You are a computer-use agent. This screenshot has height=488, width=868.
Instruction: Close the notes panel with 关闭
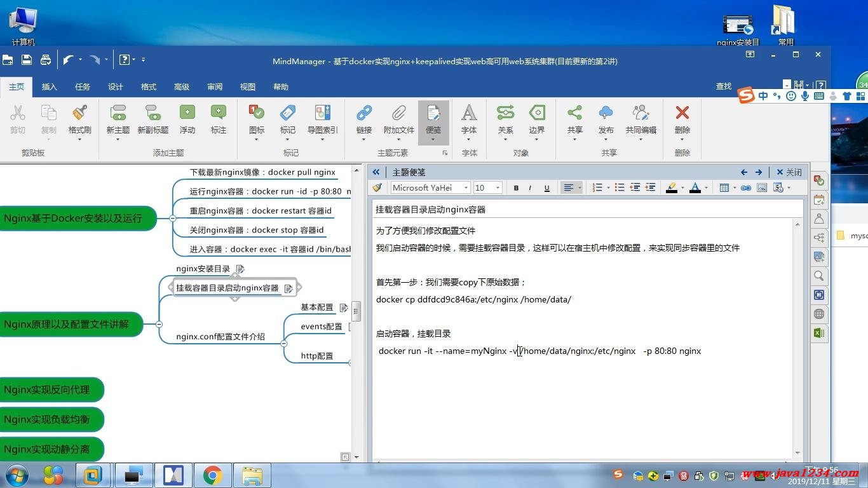tap(789, 172)
